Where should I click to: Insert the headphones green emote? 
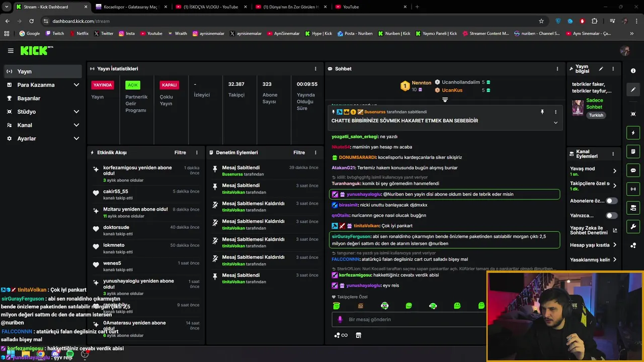point(433,306)
